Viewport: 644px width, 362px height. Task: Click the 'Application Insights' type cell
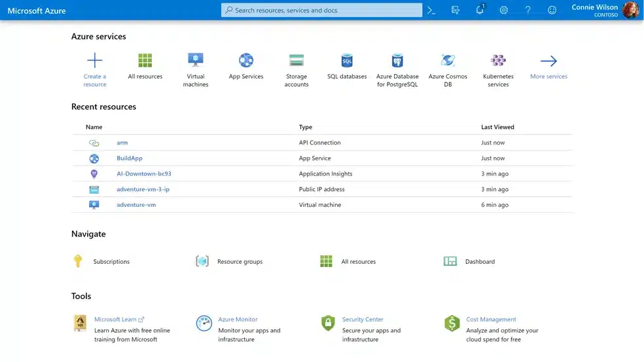[326, 174]
